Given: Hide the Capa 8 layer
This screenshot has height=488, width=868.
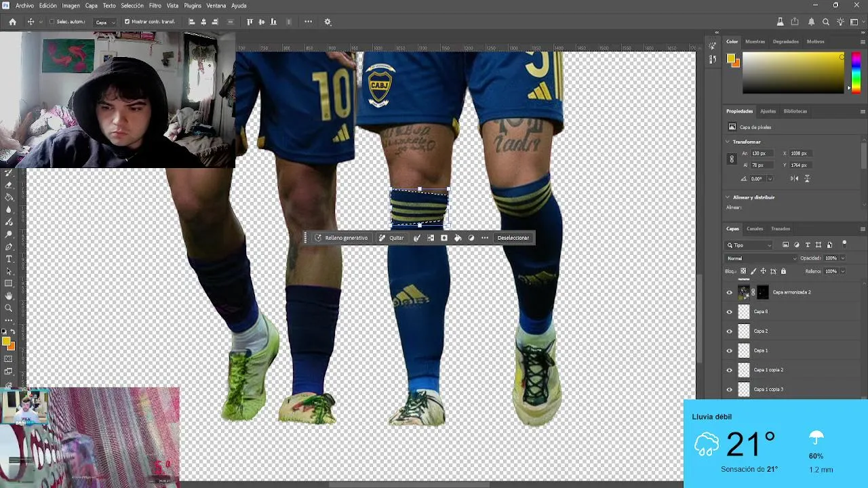Looking at the screenshot, I should 730,312.
